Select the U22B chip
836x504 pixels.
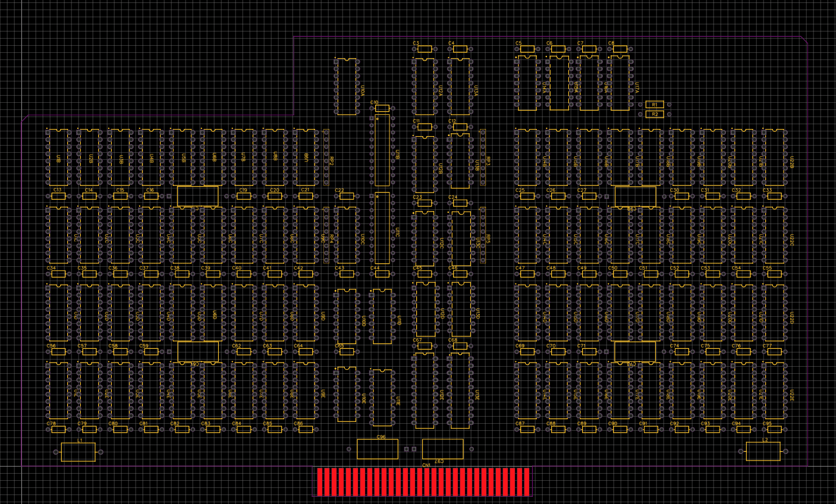click(774, 157)
